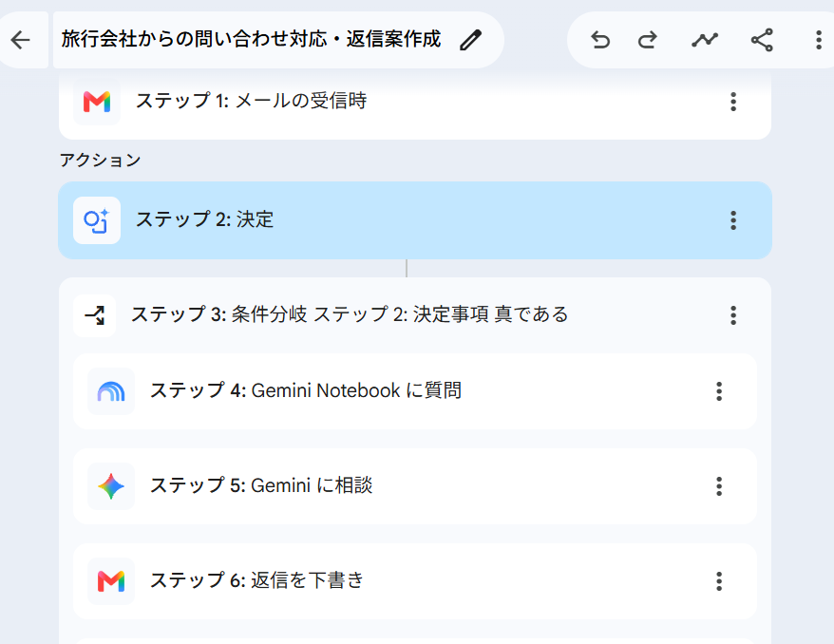
Task: Open ステップ 5: Gemini に相談
Action: 415,486
